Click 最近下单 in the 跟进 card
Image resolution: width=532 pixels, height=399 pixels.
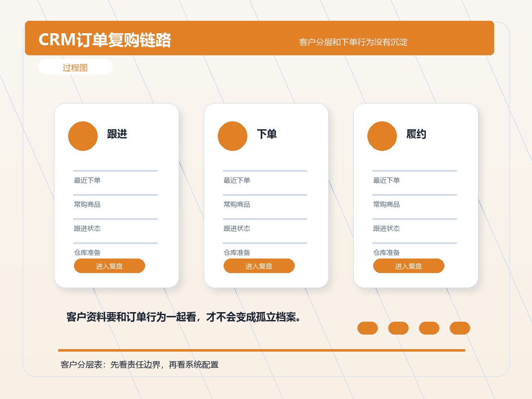pyautogui.click(x=87, y=180)
